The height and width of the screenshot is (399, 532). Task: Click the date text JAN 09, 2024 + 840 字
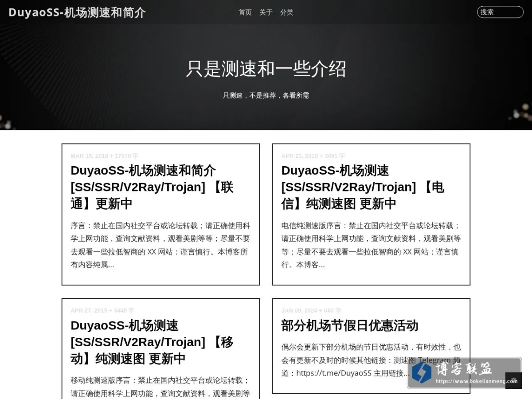pos(311,311)
